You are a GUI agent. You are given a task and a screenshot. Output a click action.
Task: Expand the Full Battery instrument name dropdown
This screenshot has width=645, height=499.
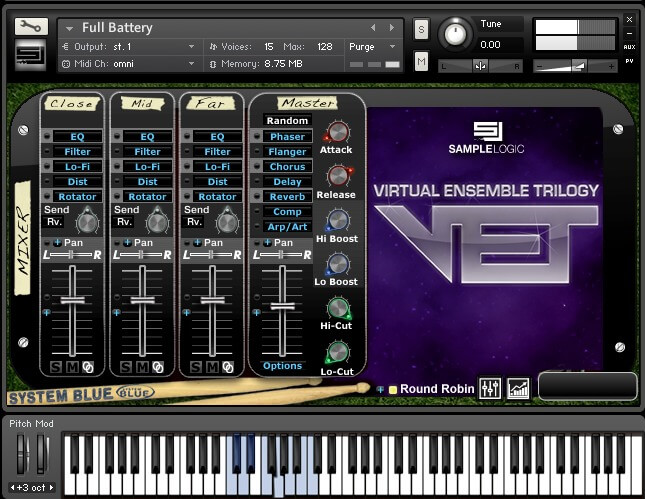69,28
